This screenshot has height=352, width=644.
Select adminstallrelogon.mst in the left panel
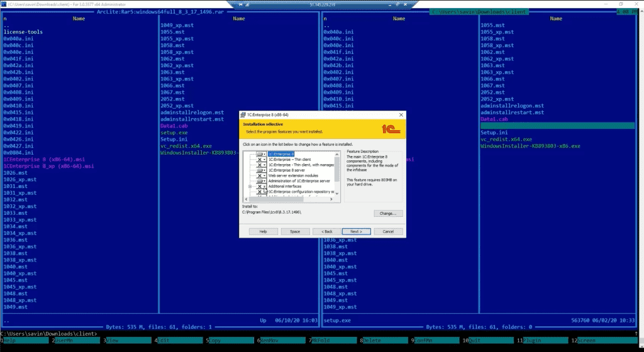tap(192, 113)
